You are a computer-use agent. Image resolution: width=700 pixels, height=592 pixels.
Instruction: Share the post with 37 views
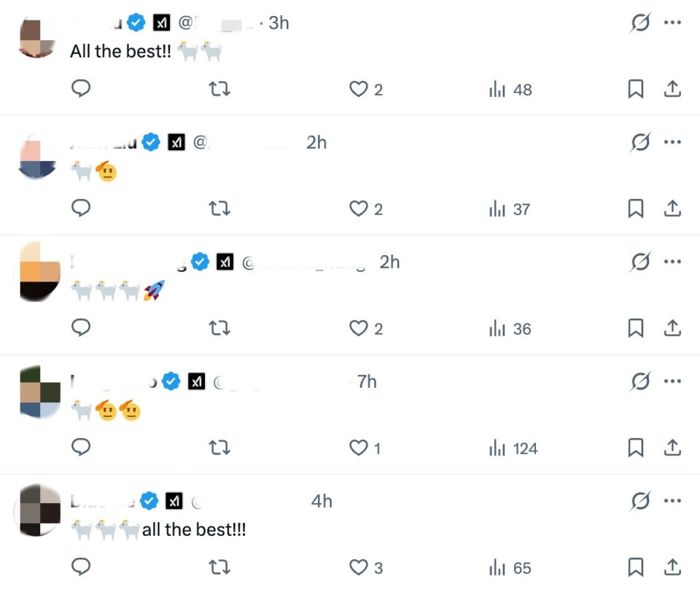click(672, 208)
